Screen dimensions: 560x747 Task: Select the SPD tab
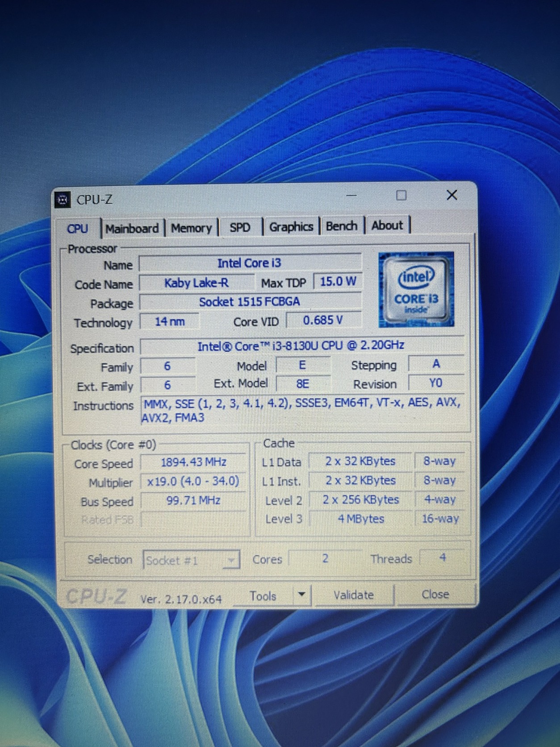pos(240,227)
